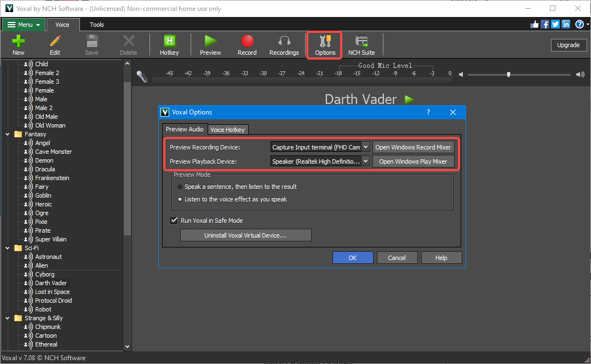The height and width of the screenshot is (364, 591).
Task: Open the Menu dropdown button
Action: [x=24, y=25]
